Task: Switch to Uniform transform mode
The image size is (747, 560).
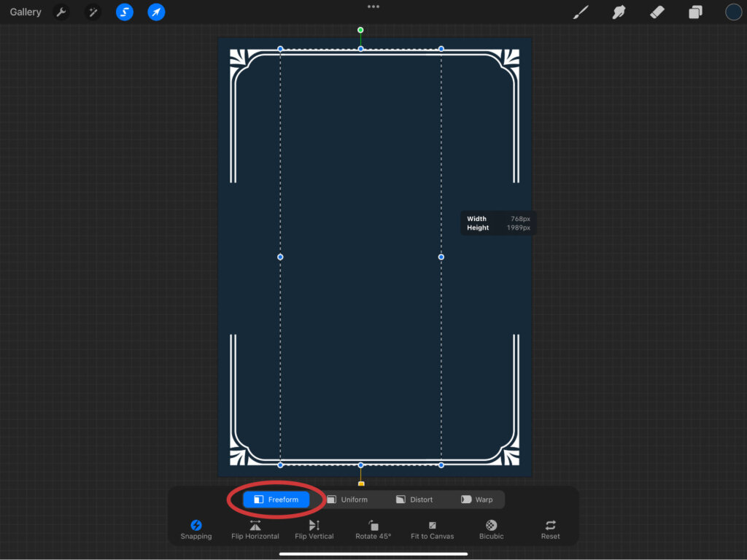Action: pyautogui.click(x=347, y=499)
